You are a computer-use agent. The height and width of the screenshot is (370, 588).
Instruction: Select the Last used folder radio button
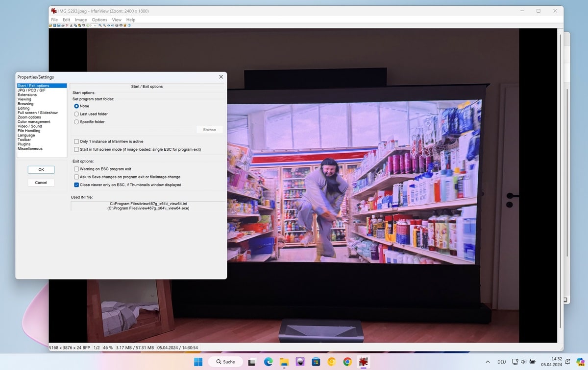[x=76, y=114]
